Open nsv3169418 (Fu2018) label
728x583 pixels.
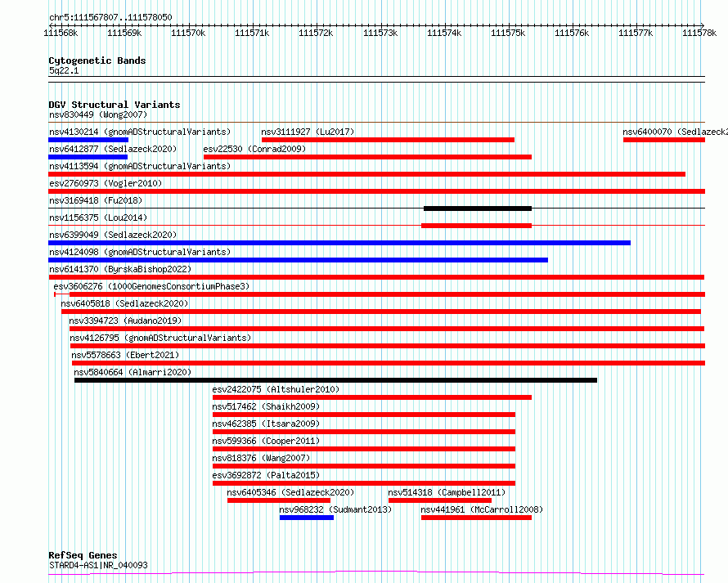96,200
